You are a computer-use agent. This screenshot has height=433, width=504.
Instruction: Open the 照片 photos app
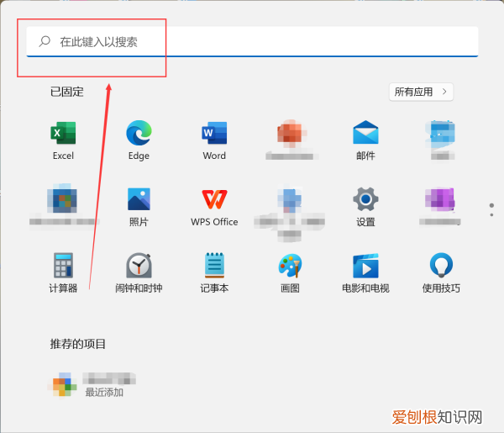click(139, 207)
